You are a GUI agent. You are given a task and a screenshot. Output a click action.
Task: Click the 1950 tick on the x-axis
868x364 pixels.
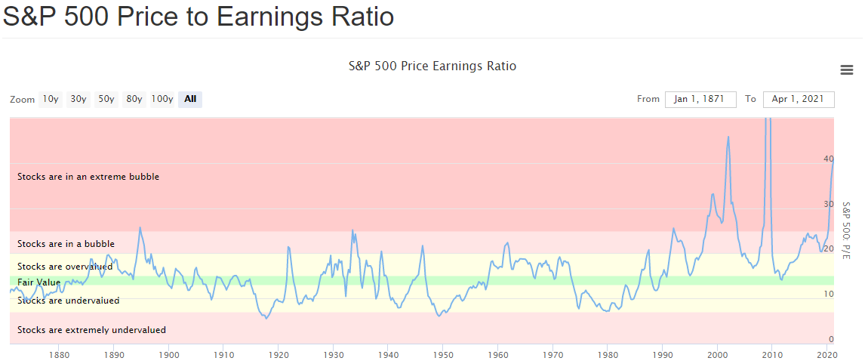pos(443,354)
